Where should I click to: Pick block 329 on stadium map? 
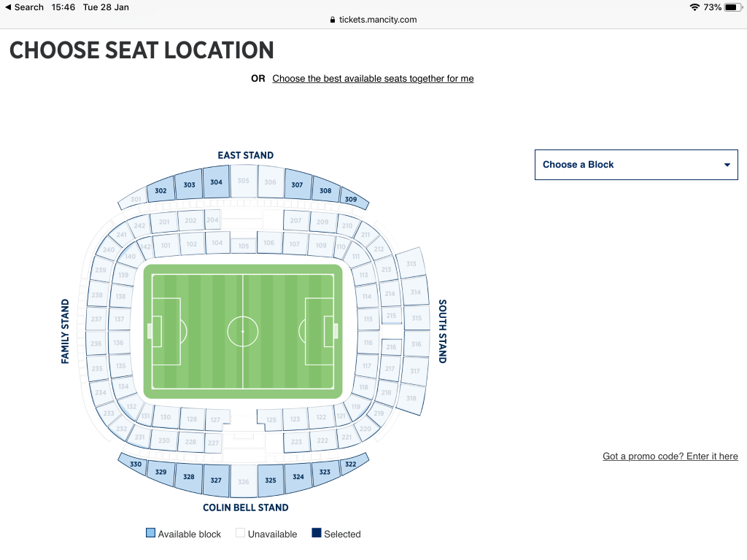tap(160, 472)
